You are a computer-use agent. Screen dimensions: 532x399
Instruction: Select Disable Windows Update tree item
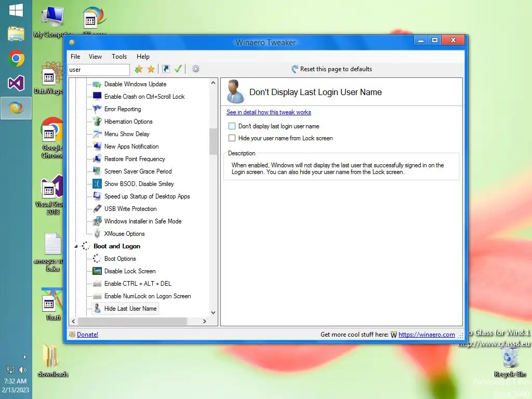tap(136, 84)
